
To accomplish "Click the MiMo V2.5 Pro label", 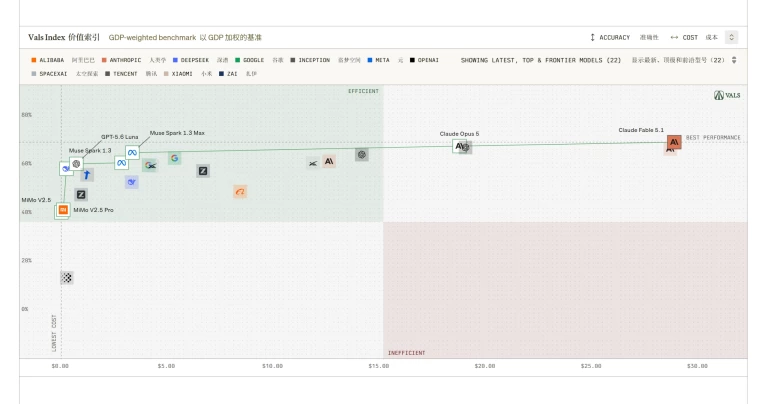I will click(94, 210).
